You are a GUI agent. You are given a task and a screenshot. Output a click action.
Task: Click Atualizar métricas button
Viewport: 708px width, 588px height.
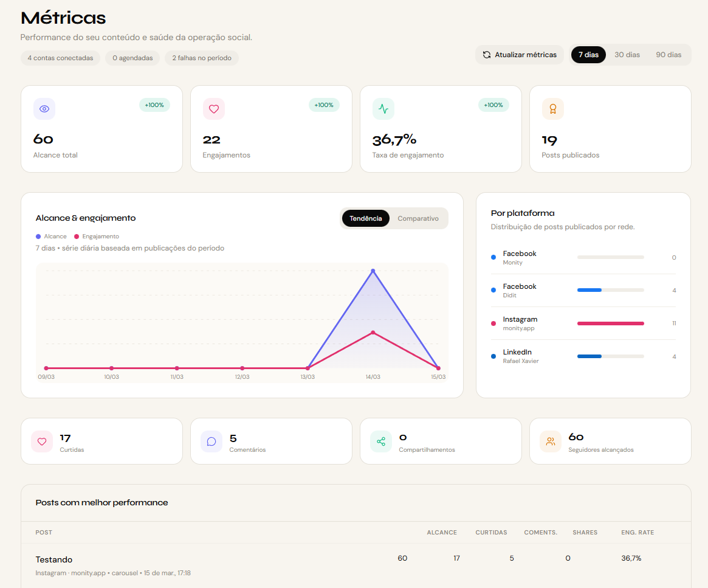pyautogui.click(x=520, y=55)
